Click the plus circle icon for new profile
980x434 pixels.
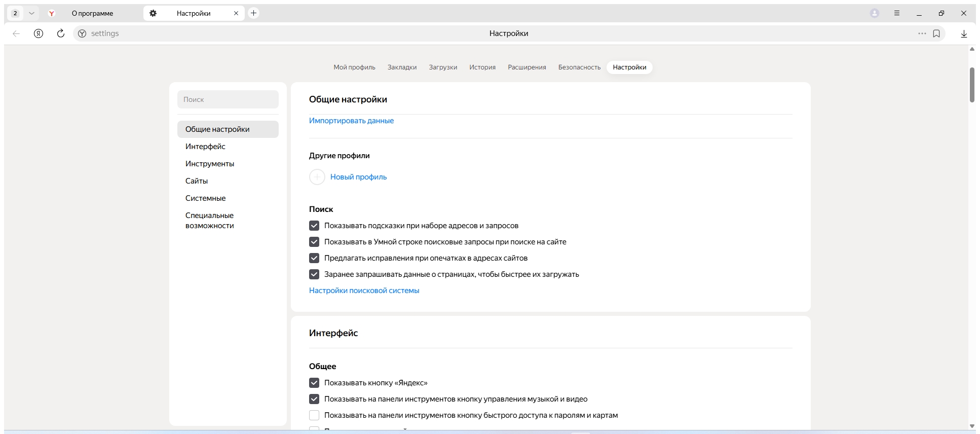click(317, 177)
